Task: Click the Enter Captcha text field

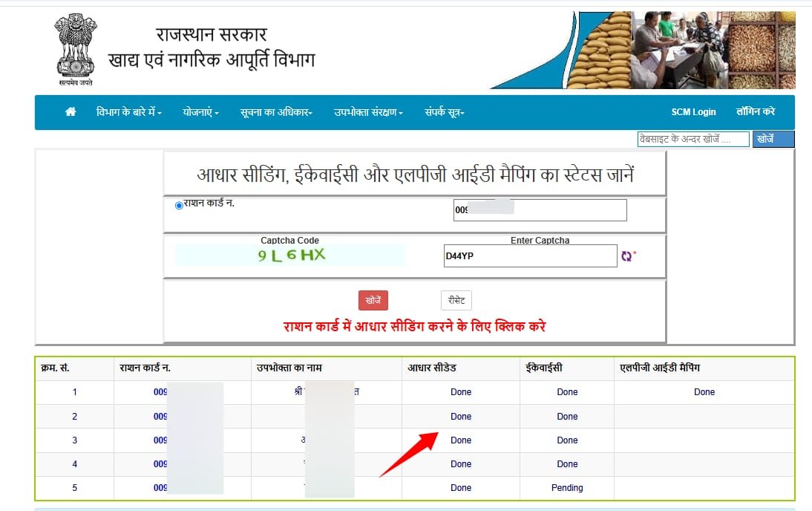Action: point(530,256)
